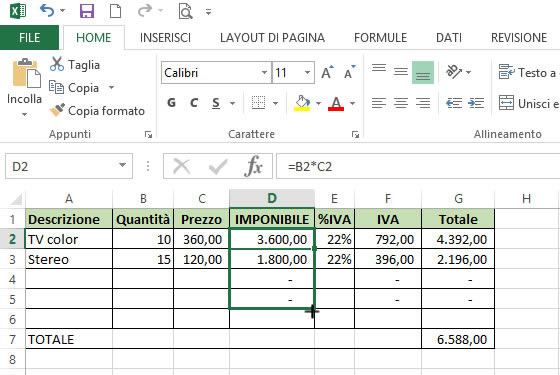Increase indent icon

pyautogui.click(x=476, y=103)
